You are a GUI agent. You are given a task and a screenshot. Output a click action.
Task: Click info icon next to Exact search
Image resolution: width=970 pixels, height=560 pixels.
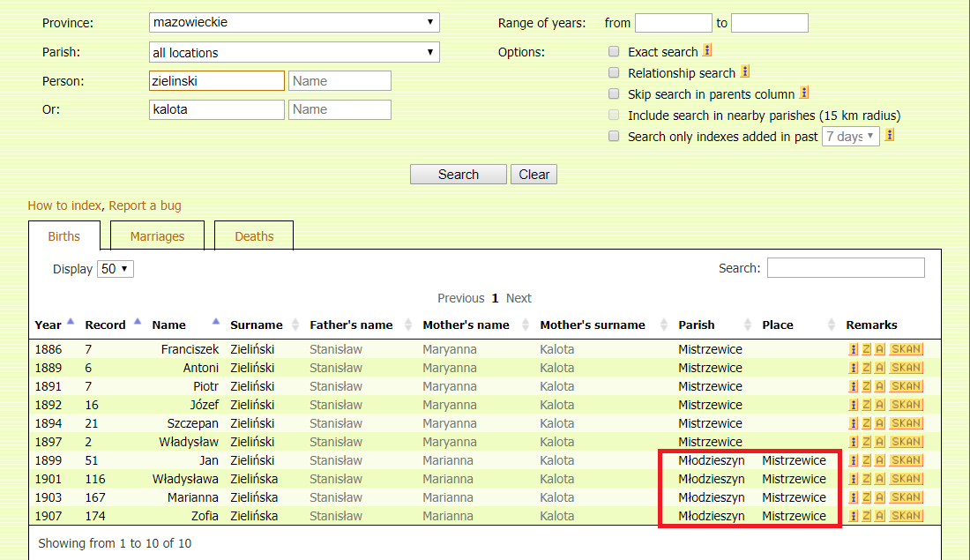coord(707,51)
